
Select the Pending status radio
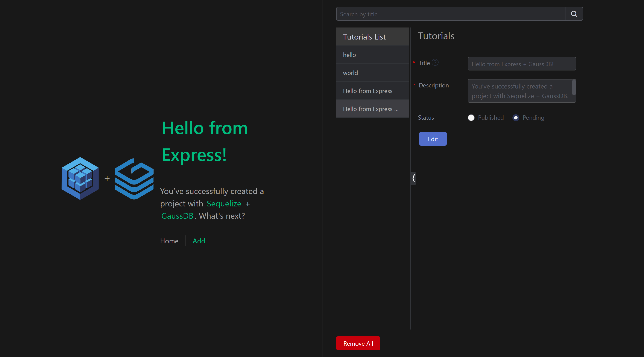coord(515,117)
